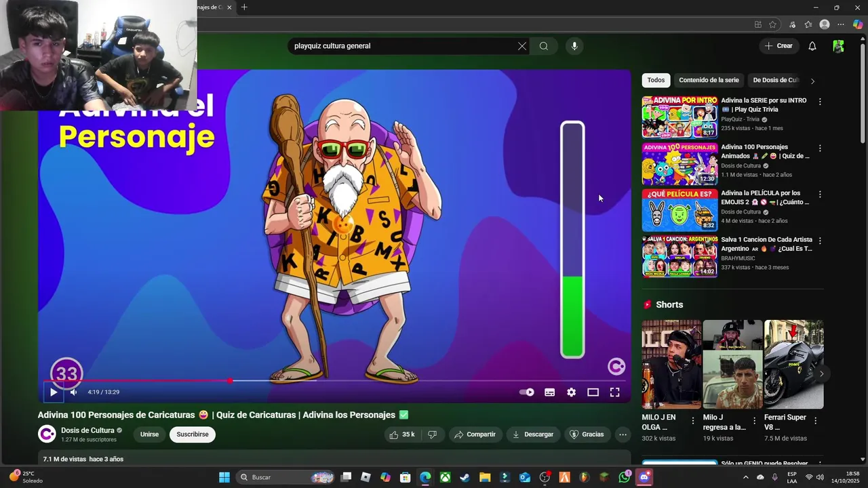Image resolution: width=868 pixels, height=488 pixels.
Task: Open options for Salva 1 Cancion De Cada Artista
Action: 820,241
